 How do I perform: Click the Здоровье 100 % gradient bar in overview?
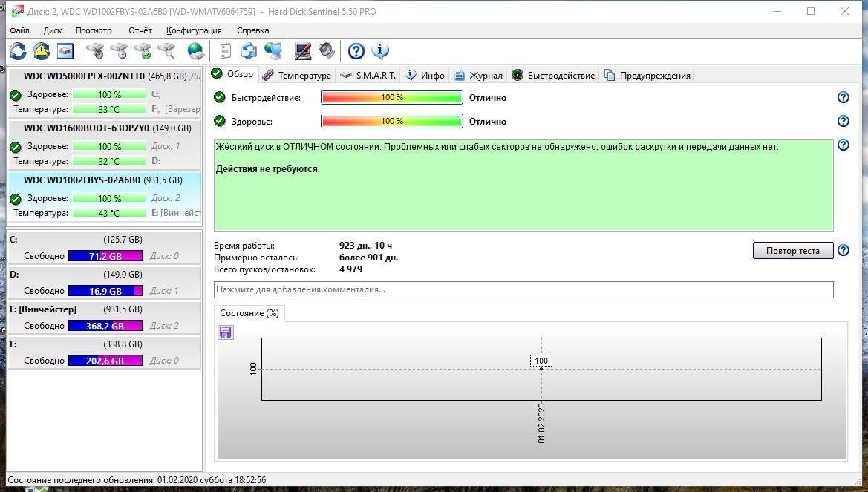click(392, 121)
